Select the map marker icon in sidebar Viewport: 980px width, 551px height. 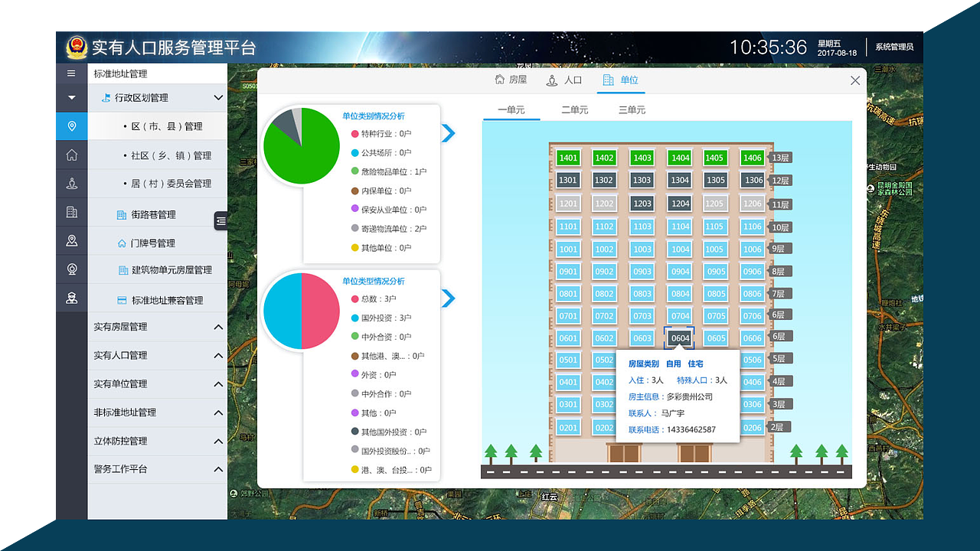(x=70, y=240)
